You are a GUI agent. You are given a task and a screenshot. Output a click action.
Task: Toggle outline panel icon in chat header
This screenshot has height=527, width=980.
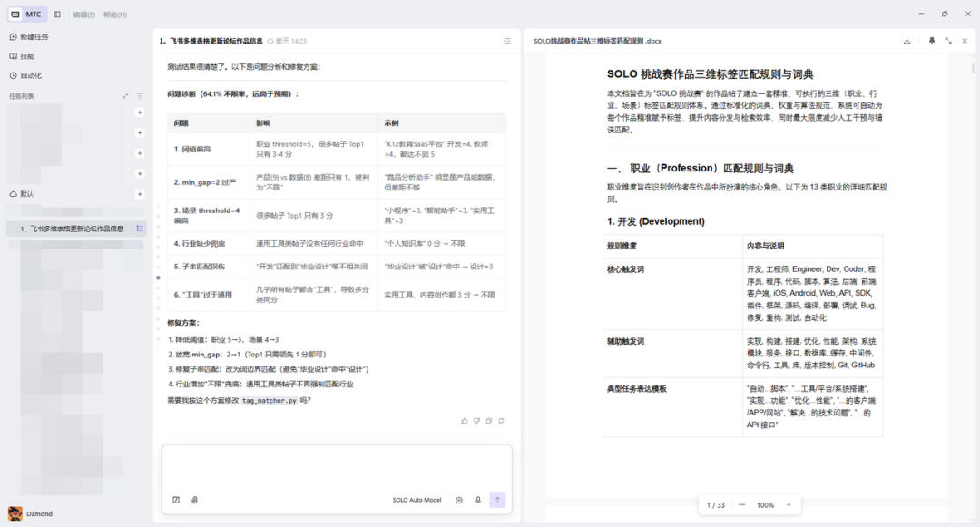tap(507, 41)
